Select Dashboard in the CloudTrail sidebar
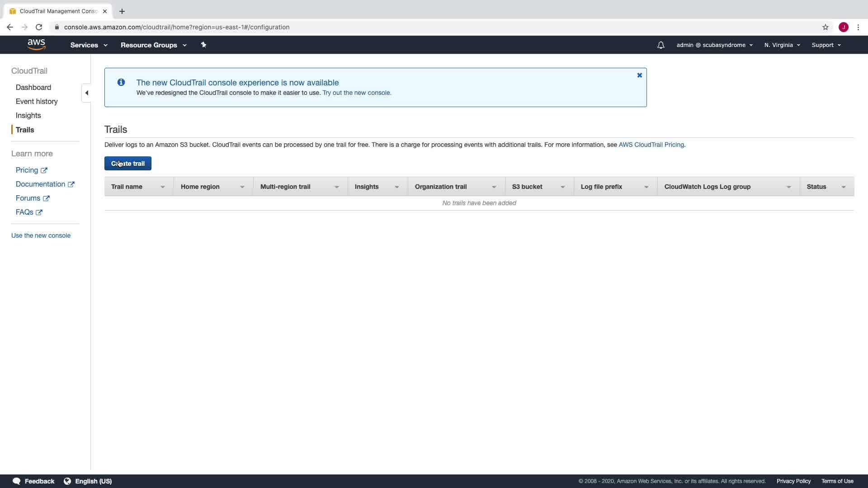Viewport: 868px width, 488px height. (33, 88)
